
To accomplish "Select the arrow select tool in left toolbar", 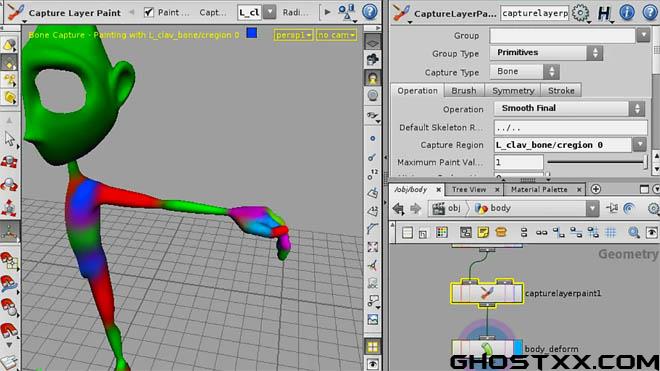I will pyautogui.click(x=9, y=139).
